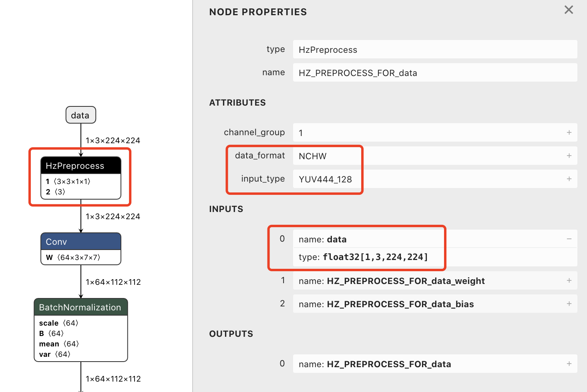Click the Conv node in graph
Screen dimensions: 587x392
(x=80, y=242)
